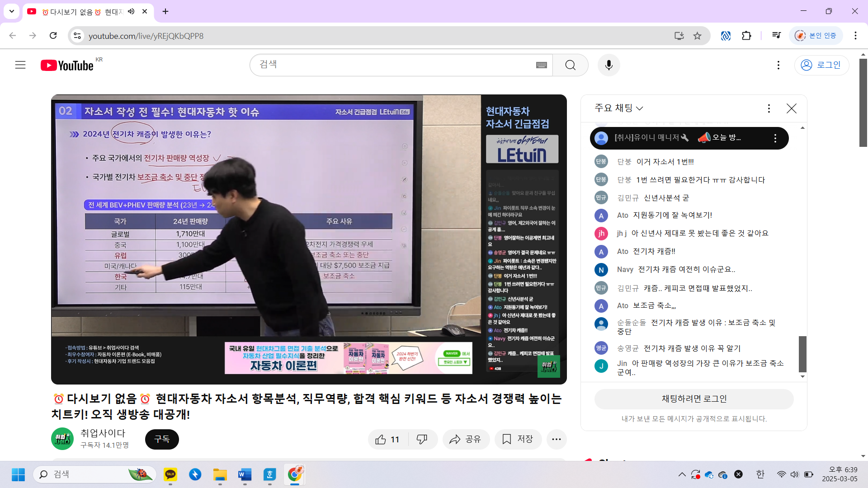Start voice search with the microphone
The width and height of the screenshot is (868, 488).
609,65
